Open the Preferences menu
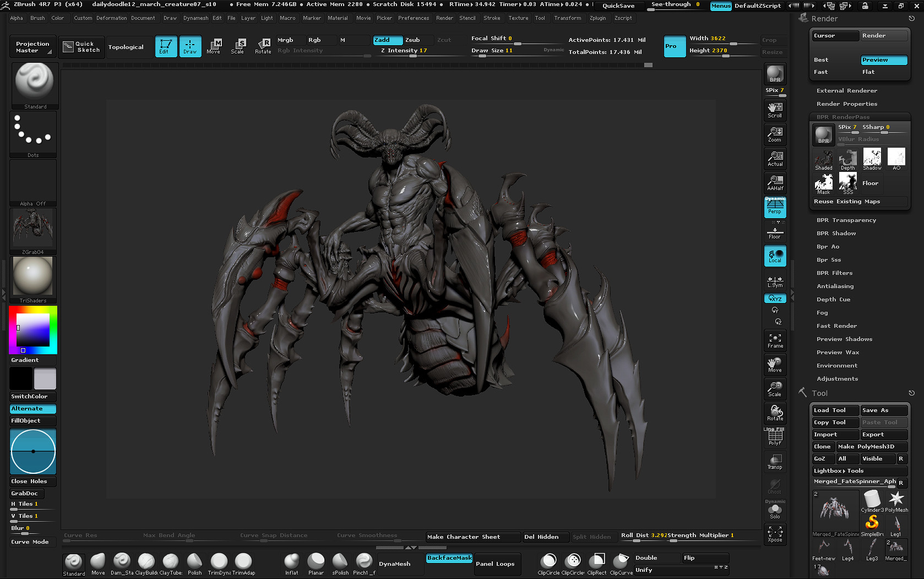This screenshot has height=579, width=924. (414, 18)
